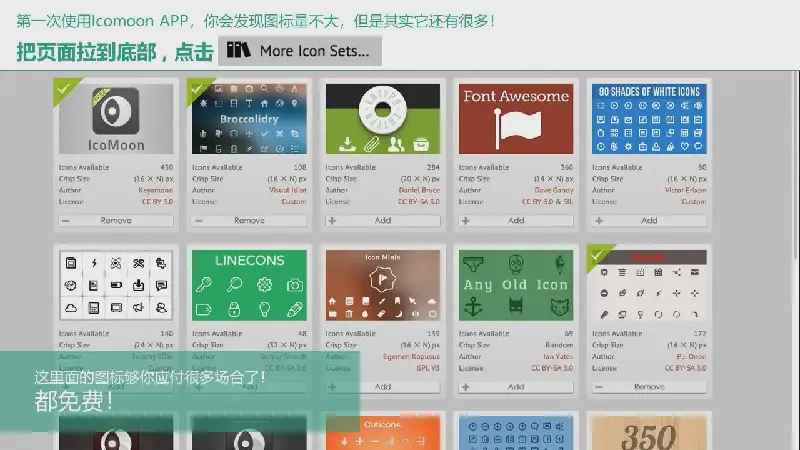
Task: Click the minus icon on the P.J. Onori set
Action: click(599, 387)
